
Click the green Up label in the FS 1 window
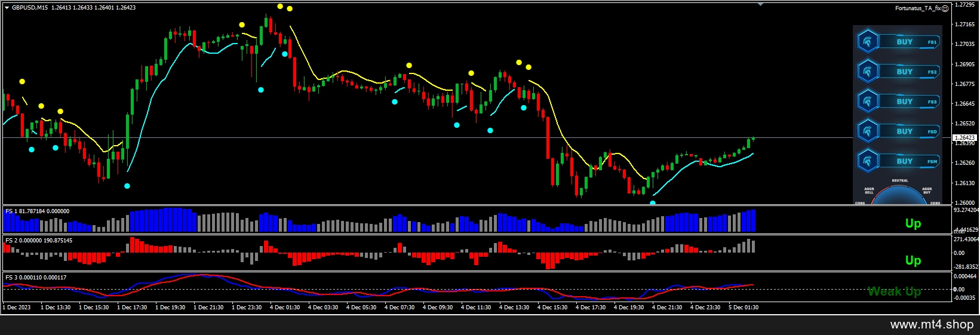(913, 223)
